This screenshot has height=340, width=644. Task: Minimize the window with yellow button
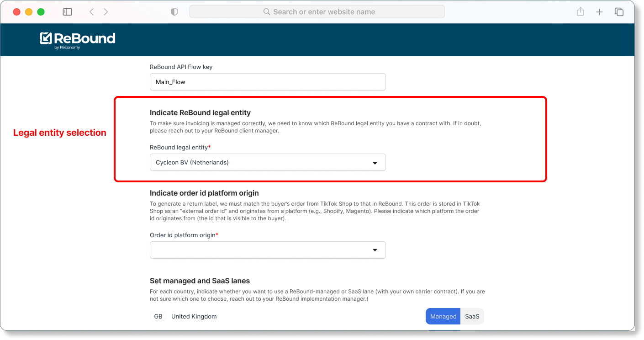click(29, 12)
